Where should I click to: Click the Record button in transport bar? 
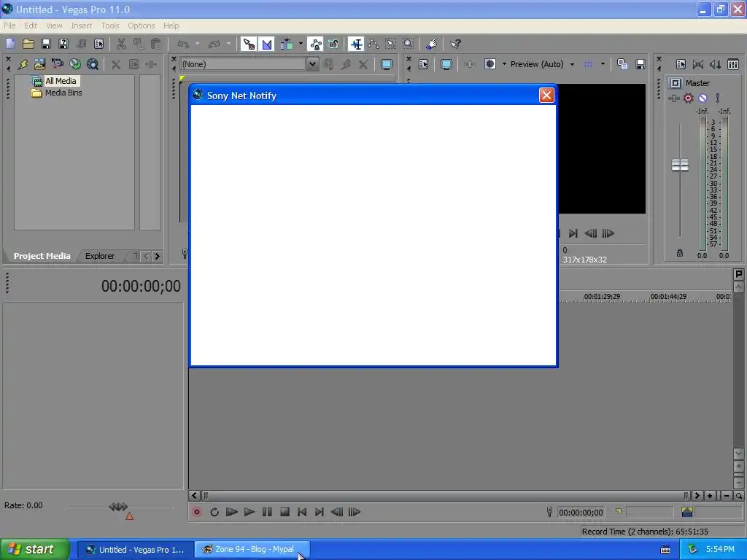pyautogui.click(x=197, y=512)
